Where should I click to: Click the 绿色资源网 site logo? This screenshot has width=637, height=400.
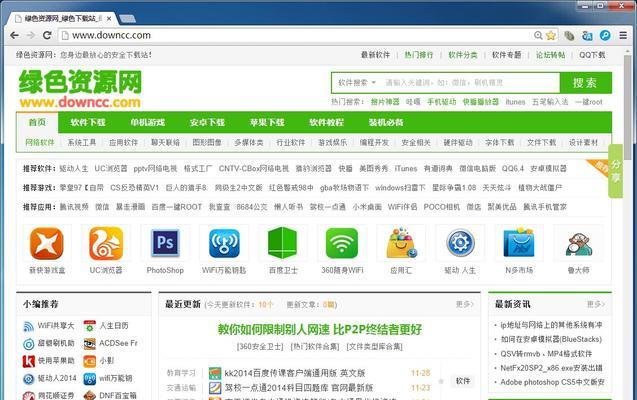[x=80, y=89]
